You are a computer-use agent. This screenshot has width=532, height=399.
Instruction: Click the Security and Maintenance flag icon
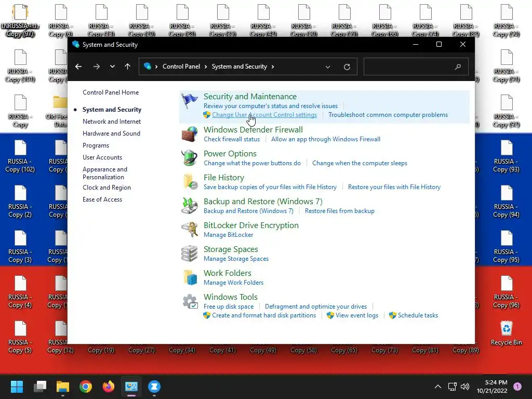point(189,101)
